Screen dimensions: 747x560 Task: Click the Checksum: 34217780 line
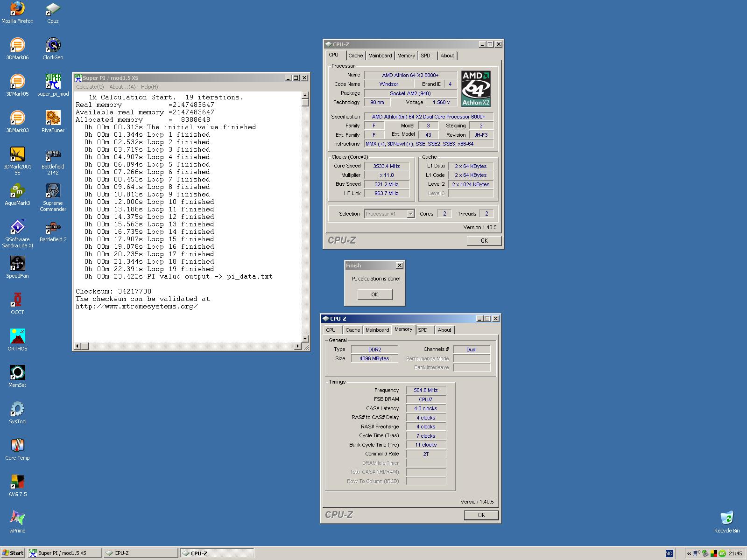tap(113, 291)
